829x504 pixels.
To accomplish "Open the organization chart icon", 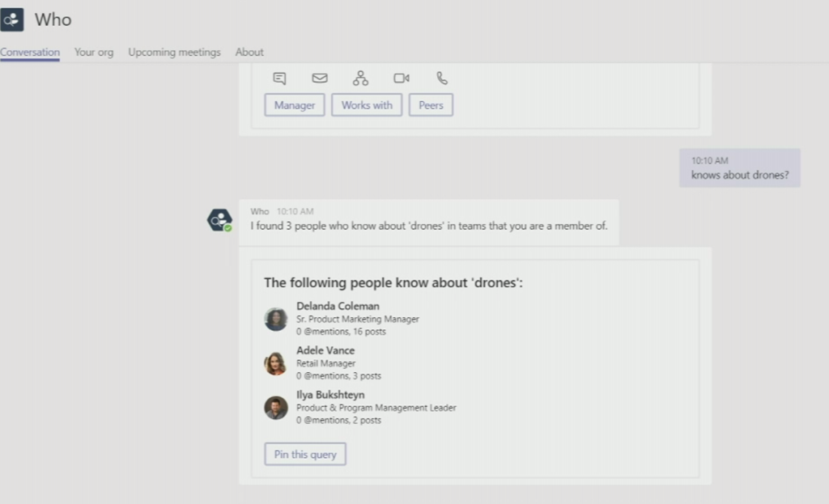I will 360,78.
